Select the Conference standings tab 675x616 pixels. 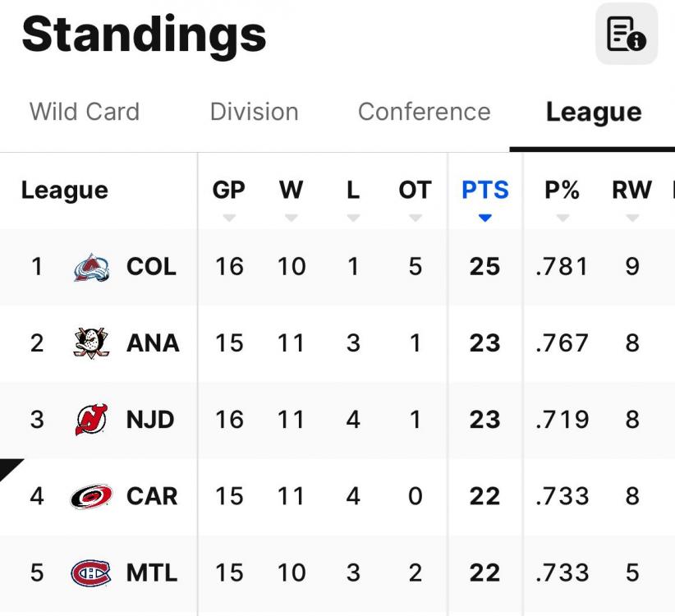coord(424,112)
